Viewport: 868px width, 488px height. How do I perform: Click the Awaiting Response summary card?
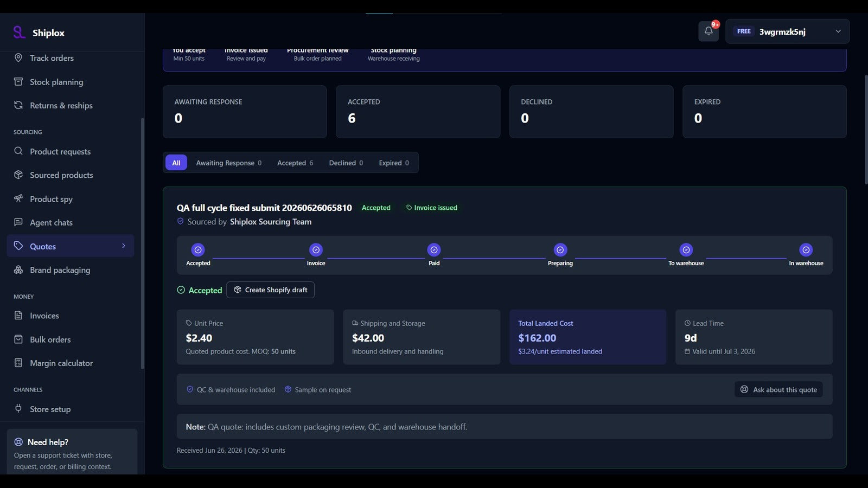[245, 112]
